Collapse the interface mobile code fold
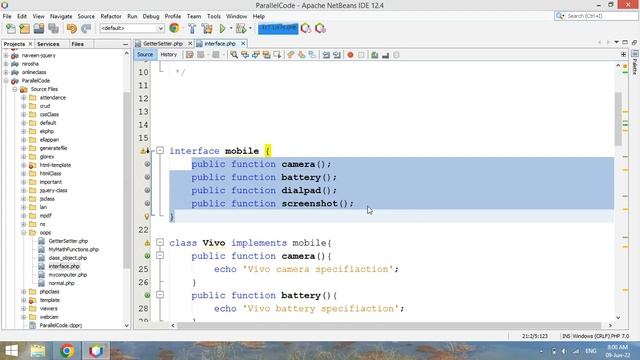The image size is (640, 360). 160,151
